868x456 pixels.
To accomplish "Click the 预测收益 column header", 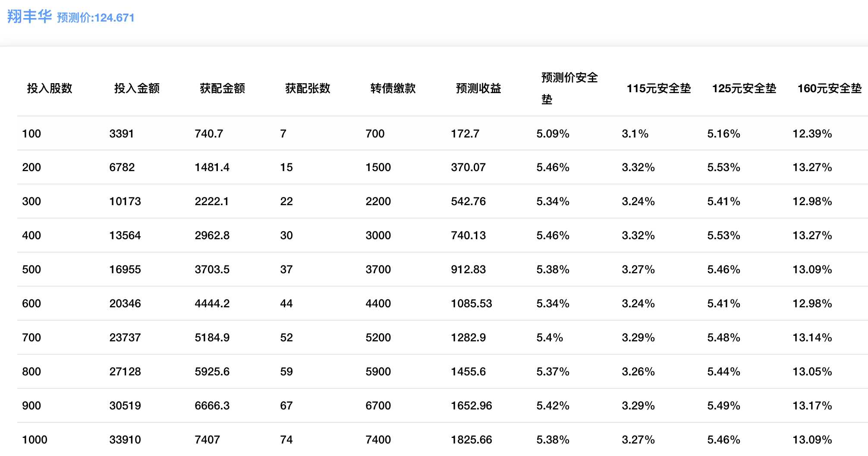I will point(478,88).
